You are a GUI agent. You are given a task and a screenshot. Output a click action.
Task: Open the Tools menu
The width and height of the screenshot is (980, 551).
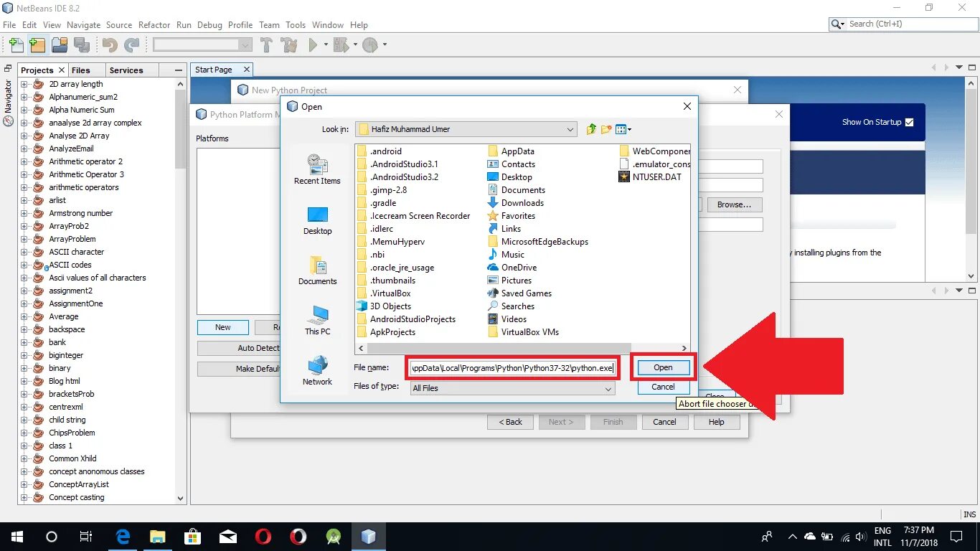tap(296, 24)
